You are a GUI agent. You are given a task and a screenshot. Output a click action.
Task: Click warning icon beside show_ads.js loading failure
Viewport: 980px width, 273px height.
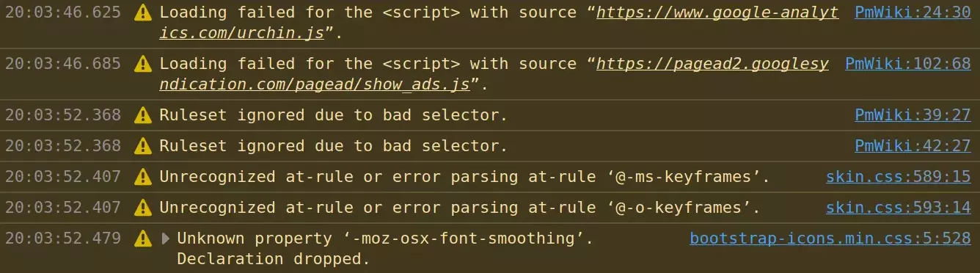[x=143, y=64]
